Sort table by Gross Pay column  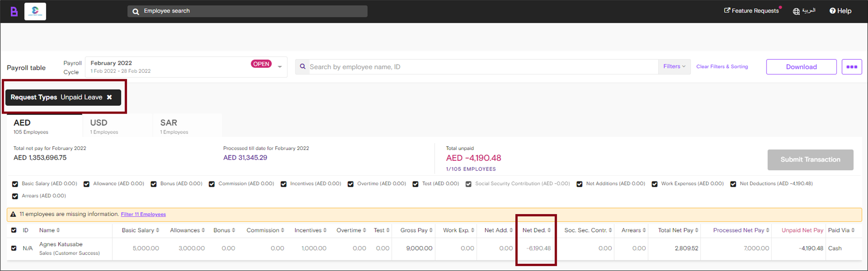point(416,230)
